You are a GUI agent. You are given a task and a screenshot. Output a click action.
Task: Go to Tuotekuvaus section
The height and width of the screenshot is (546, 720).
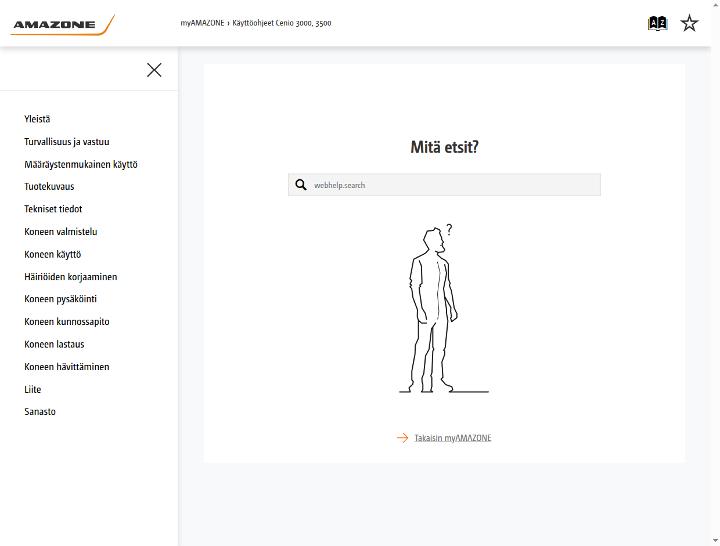pyautogui.click(x=49, y=186)
